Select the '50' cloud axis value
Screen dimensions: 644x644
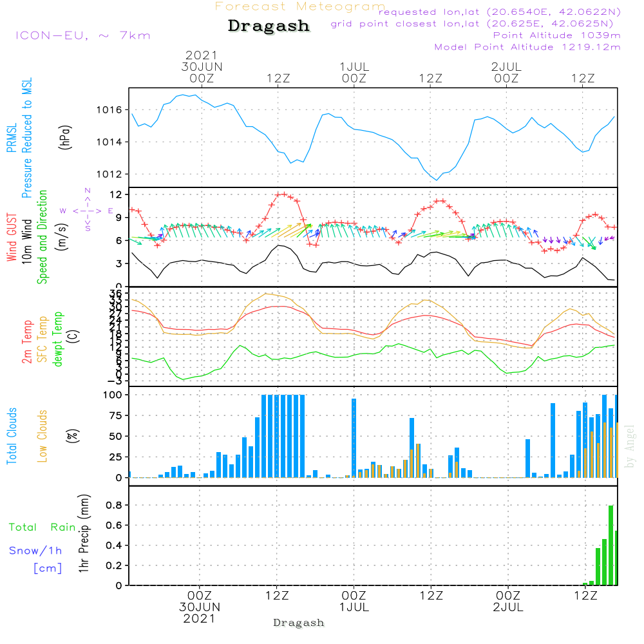pos(115,436)
